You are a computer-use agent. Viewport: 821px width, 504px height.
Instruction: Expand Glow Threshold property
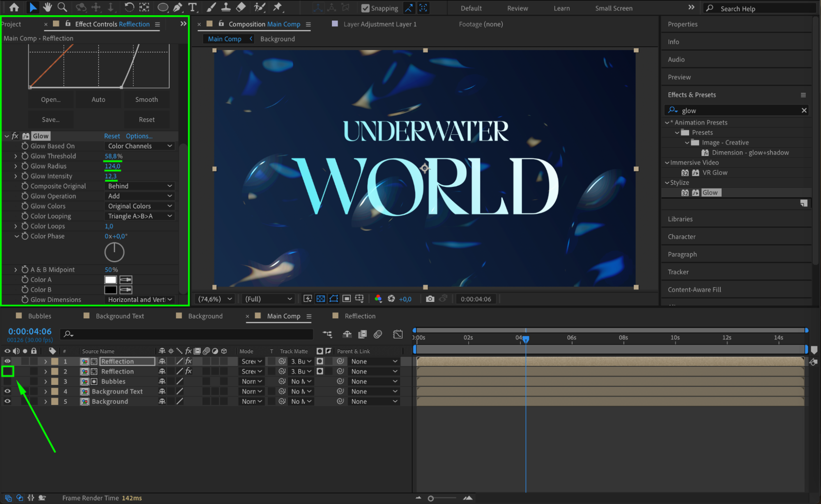(x=16, y=156)
